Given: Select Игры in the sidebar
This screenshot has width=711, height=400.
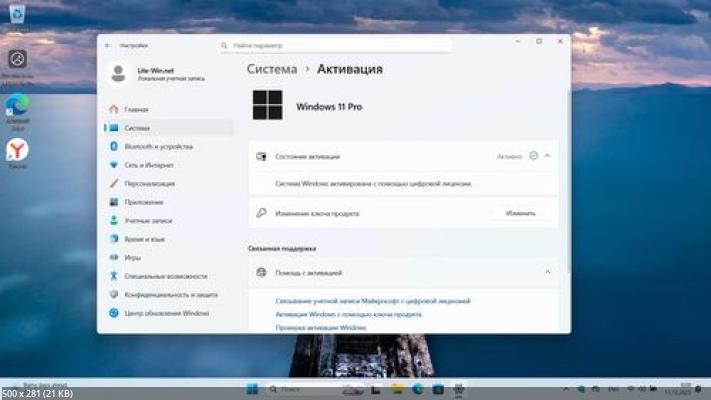Looking at the screenshot, I should (132, 257).
